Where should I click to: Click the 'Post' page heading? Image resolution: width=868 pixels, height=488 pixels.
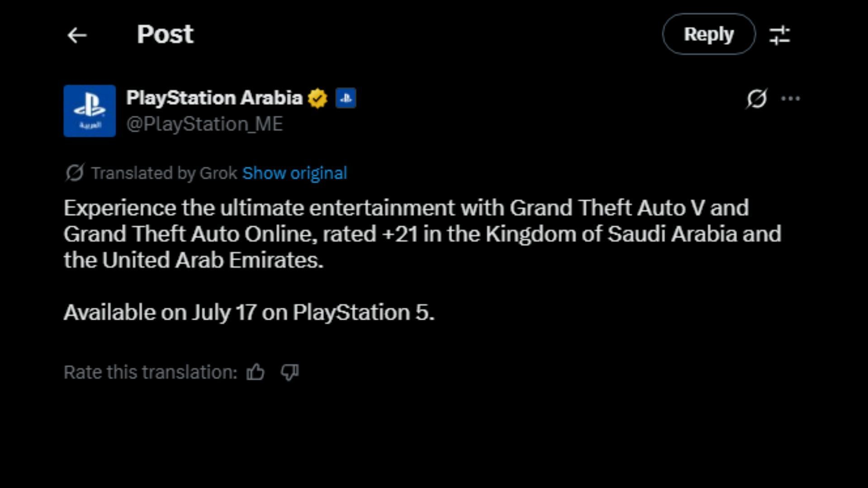click(165, 34)
